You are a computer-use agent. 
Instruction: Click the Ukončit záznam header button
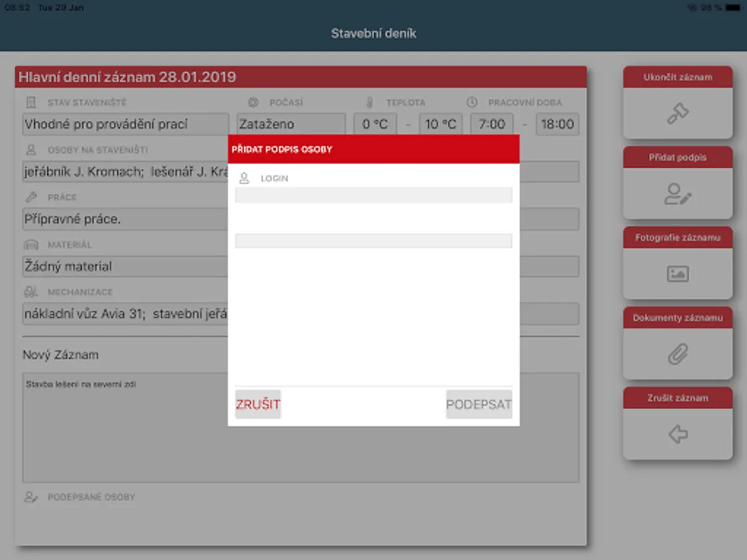(678, 77)
